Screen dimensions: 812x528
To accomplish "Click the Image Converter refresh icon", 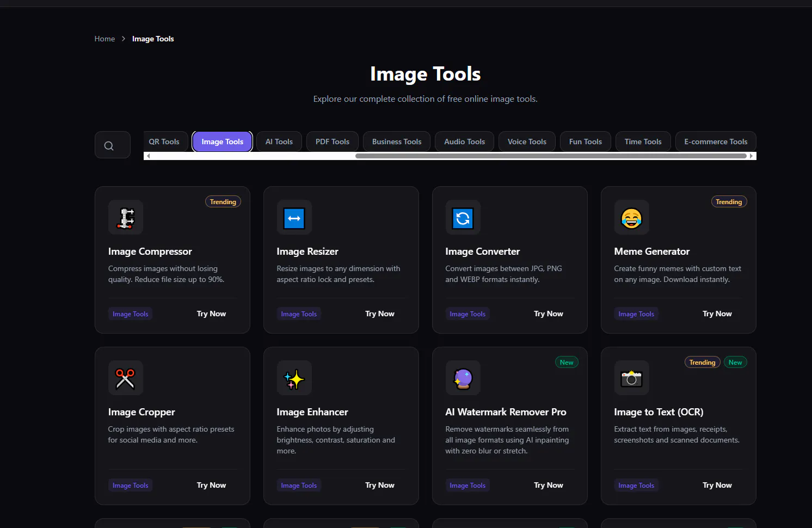I will 463,218.
